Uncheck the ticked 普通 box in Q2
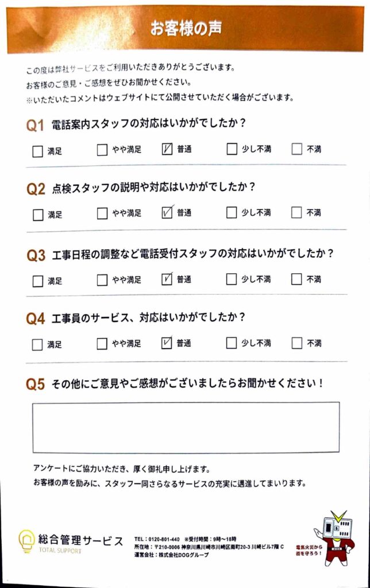This screenshot has width=370, height=588. coord(168,213)
